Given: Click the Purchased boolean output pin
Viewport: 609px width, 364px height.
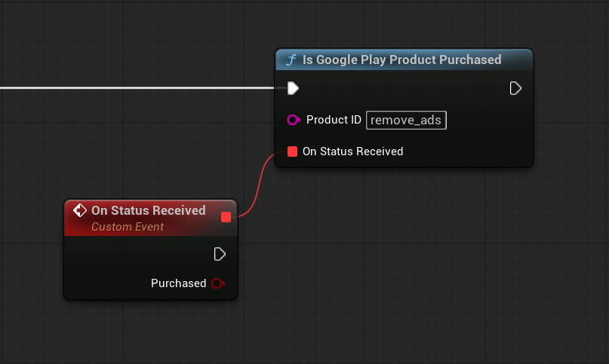Looking at the screenshot, I should click(x=218, y=283).
